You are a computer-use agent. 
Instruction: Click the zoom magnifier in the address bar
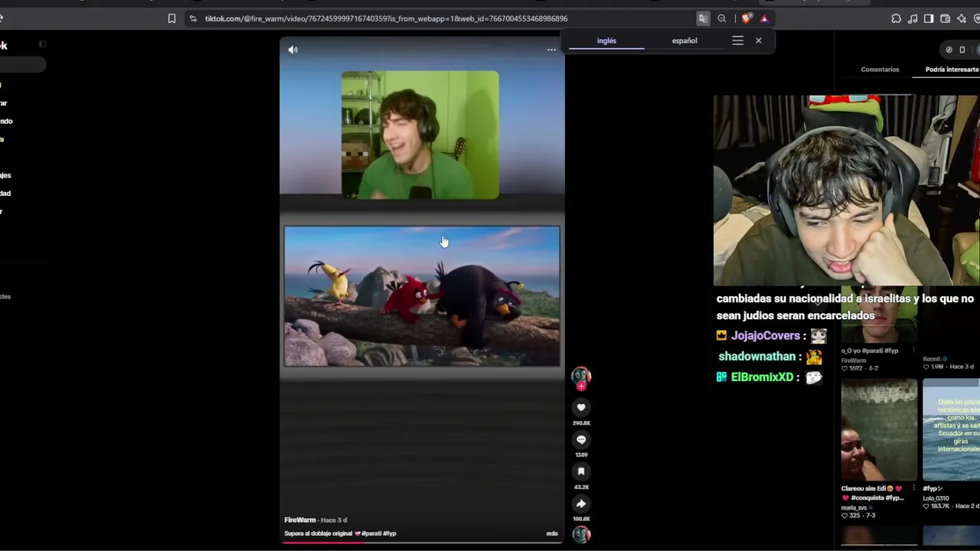(722, 18)
